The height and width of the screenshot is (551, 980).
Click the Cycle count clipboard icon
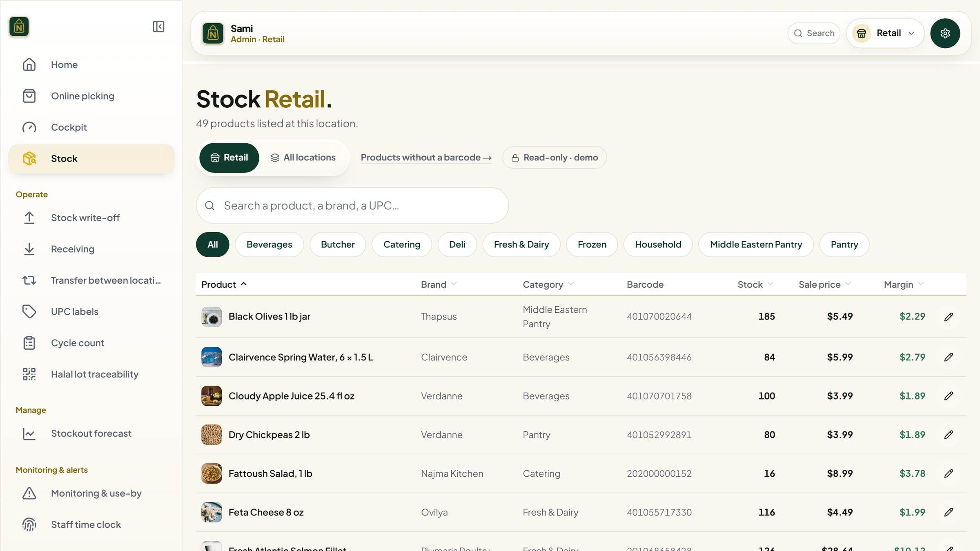click(x=29, y=343)
